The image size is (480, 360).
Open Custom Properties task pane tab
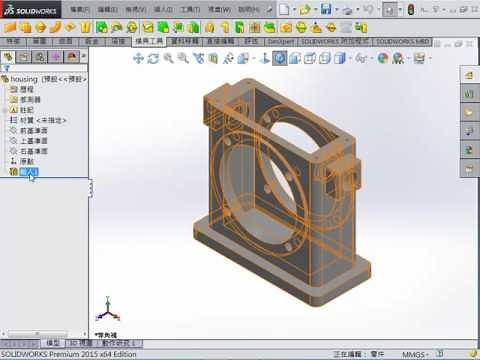(469, 169)
